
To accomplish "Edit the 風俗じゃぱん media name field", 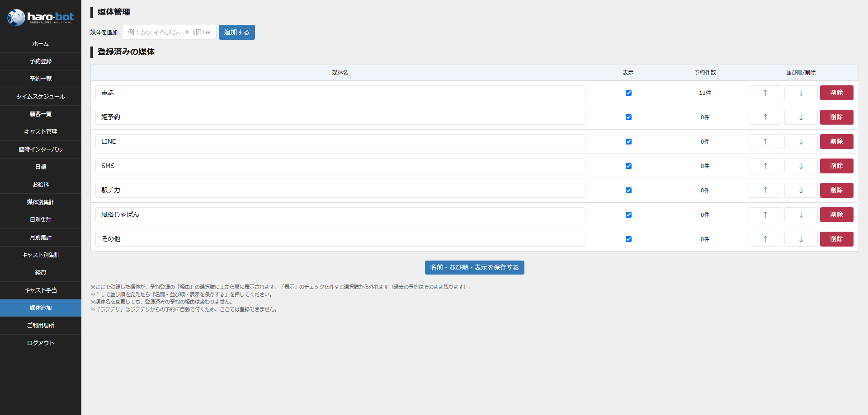I will 340,214.
